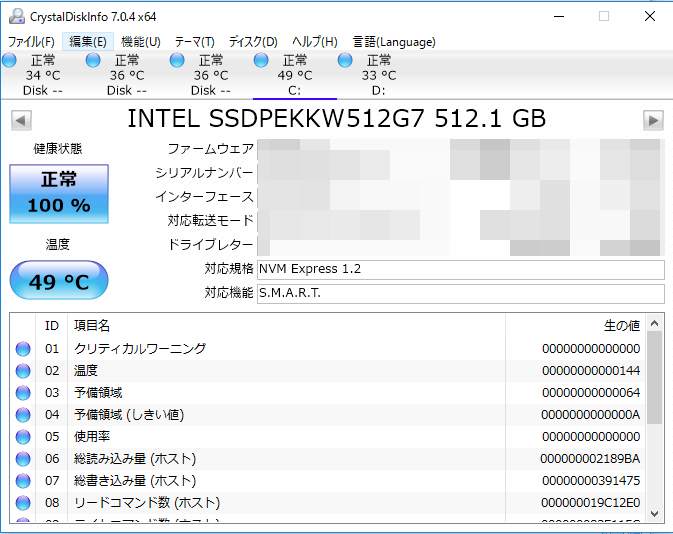Image resolution: width=673 pixels, height=534 pixels.
Task: Switch to the first Disk -- tab at 34 °C
Action: coord(42,76)
